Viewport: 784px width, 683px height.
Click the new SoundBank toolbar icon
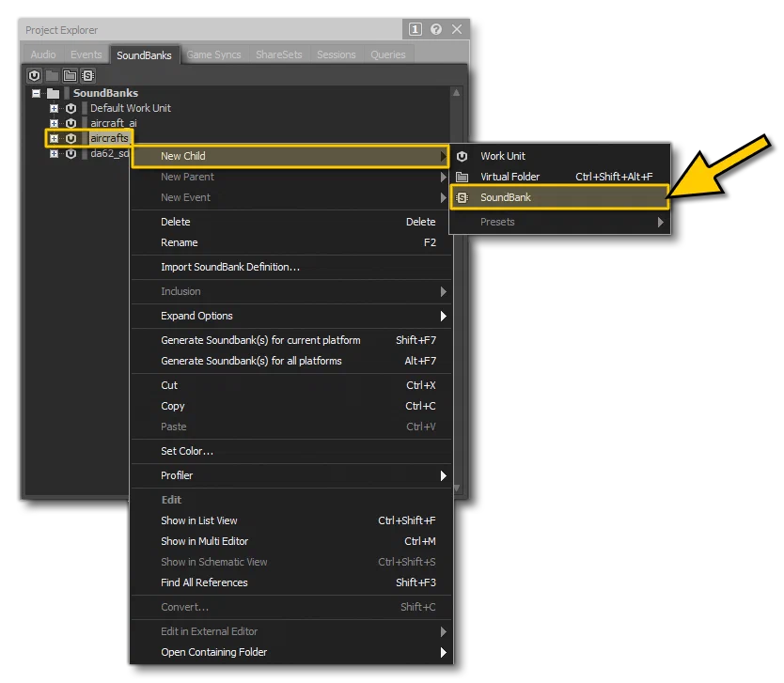tap(88, 75)
